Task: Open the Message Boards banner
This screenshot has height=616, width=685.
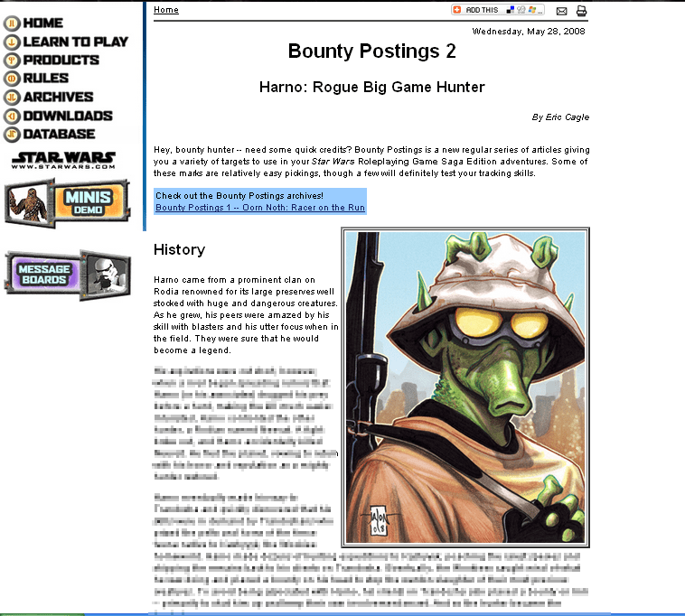Action: tap(67, 275)
